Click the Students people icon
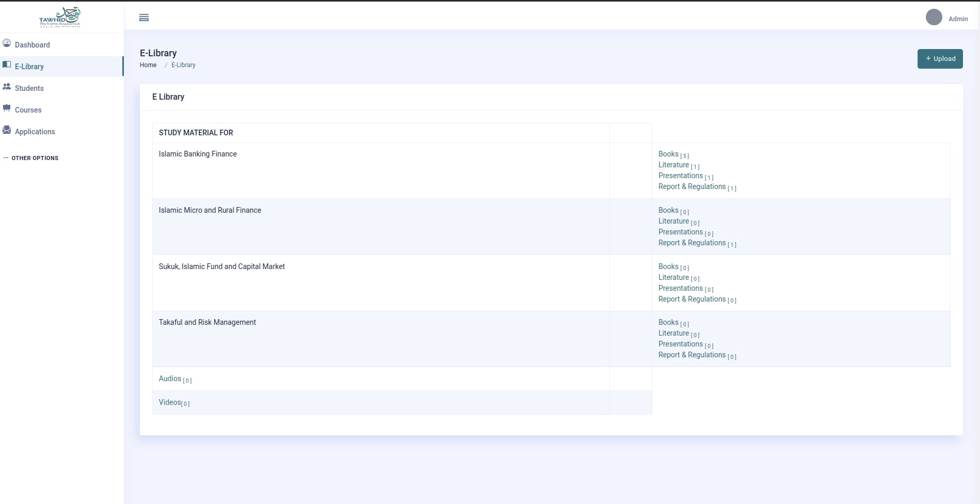The width and height of the screenshot is (980, 504). pos(7,86)
